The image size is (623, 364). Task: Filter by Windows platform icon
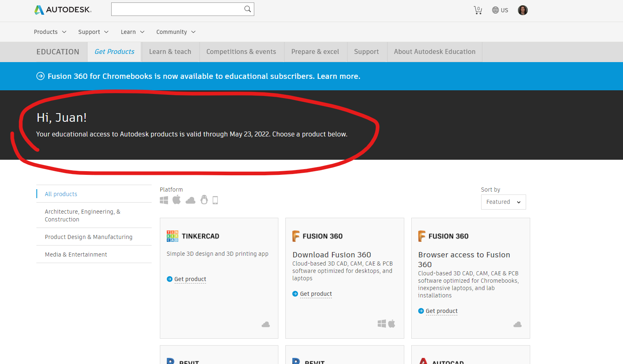click(x=164, y=200)
